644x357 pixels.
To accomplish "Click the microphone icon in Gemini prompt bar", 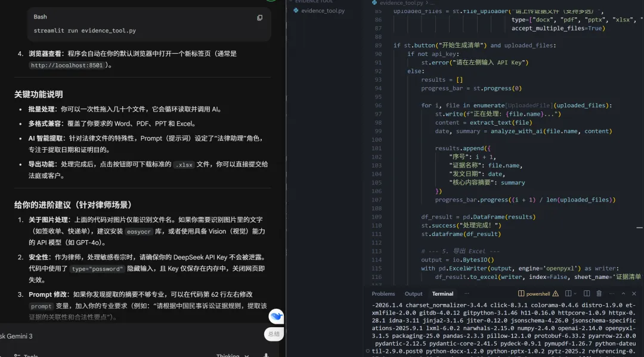I will (266, 355).
